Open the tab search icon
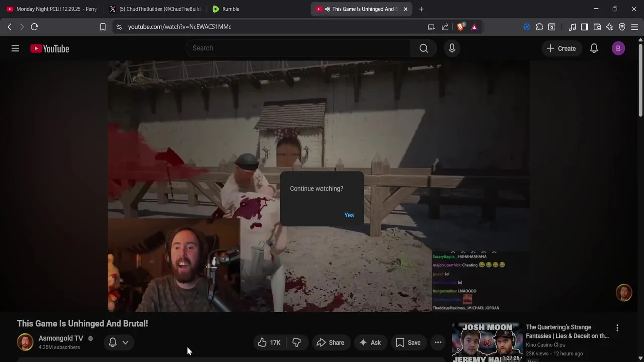 click(x=552, y=27)
